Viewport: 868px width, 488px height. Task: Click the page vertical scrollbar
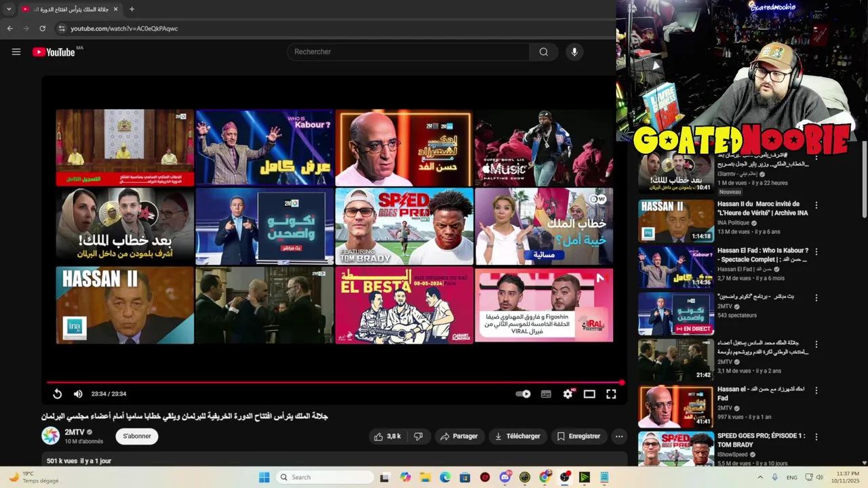864,180
